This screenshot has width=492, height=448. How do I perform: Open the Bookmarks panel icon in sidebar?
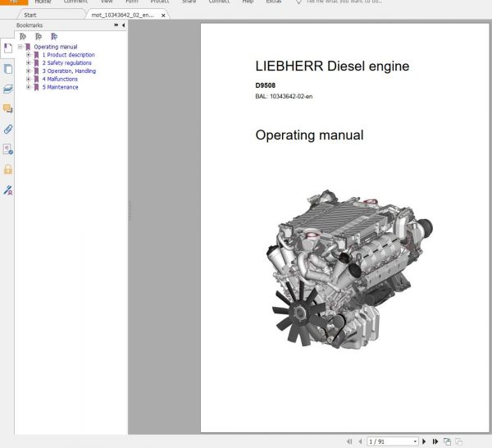(8, 48)
